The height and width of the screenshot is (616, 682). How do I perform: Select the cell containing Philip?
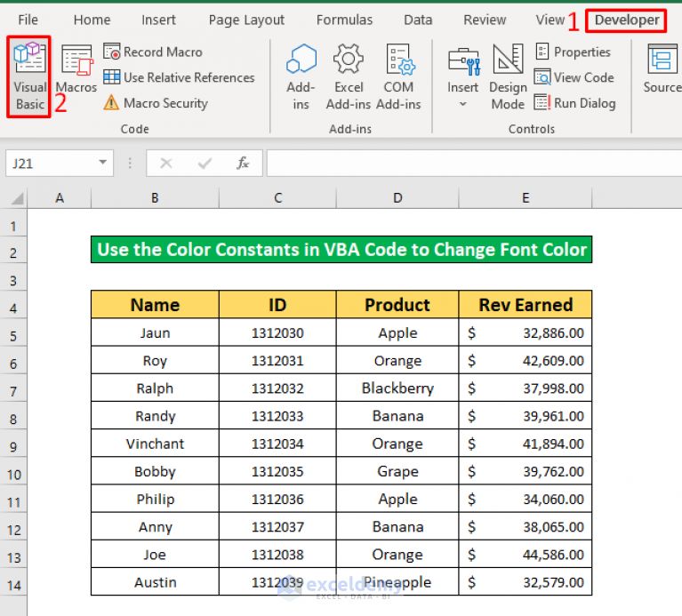(x=155, y=499)
